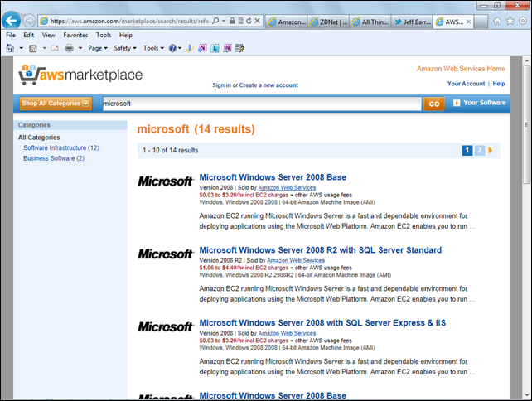Expand the Home button dropdown arrow
The width and height of the screenshot is (532, 401).
(x=21, y=48)
